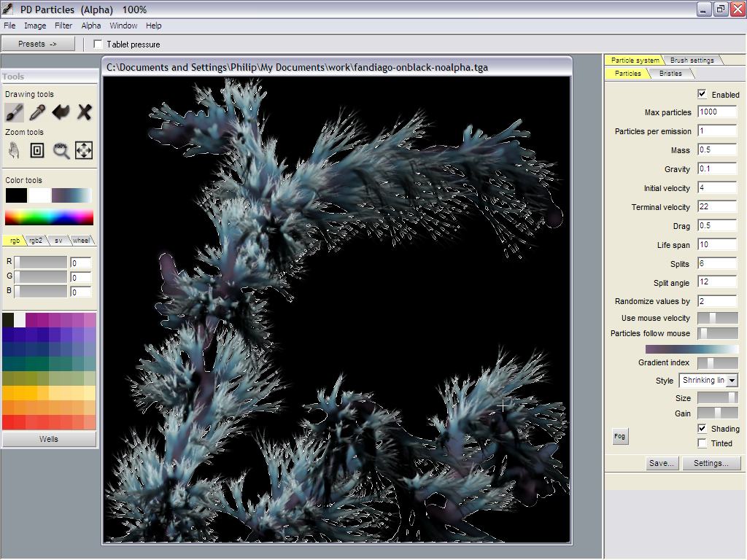This screenshot has height=560, width=747.
Task: Click the four-arrows fit-to-window icon
Action: coord(84,150)
